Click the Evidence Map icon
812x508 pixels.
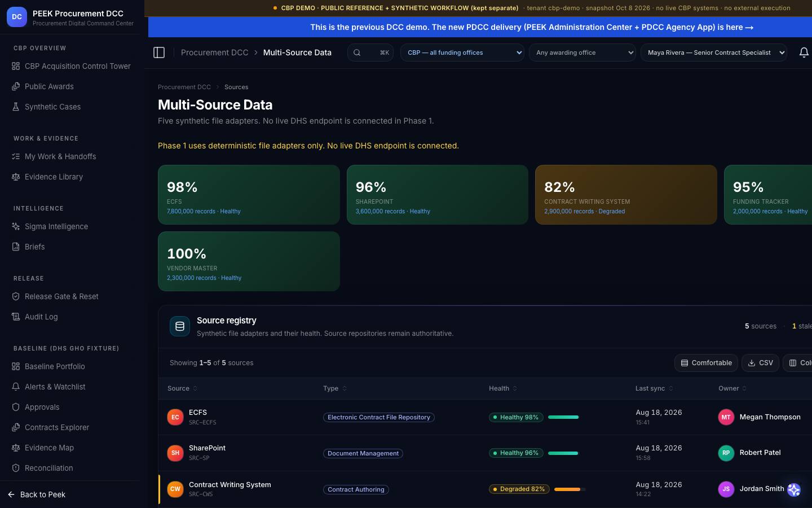[x=16, y=448]
